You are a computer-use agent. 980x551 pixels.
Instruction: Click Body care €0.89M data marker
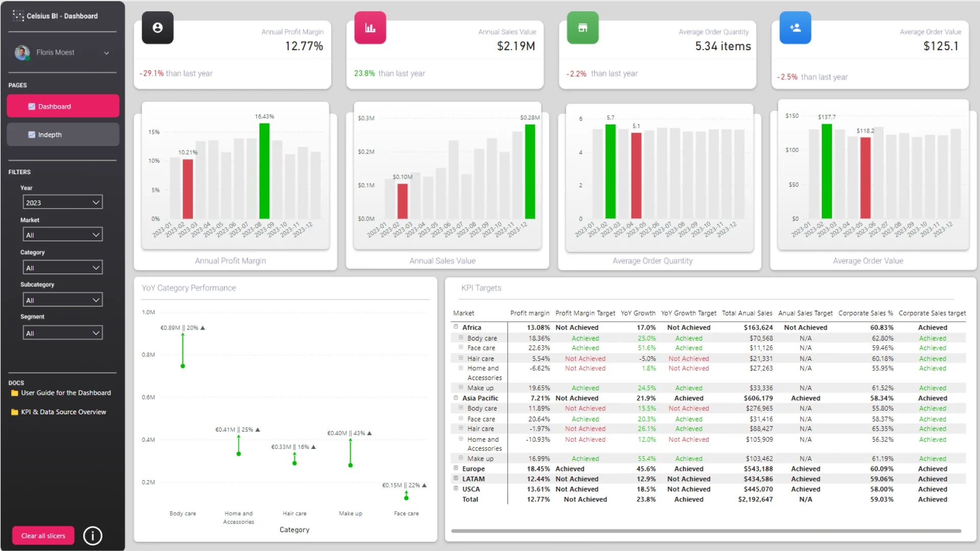[x=183, y=366]
